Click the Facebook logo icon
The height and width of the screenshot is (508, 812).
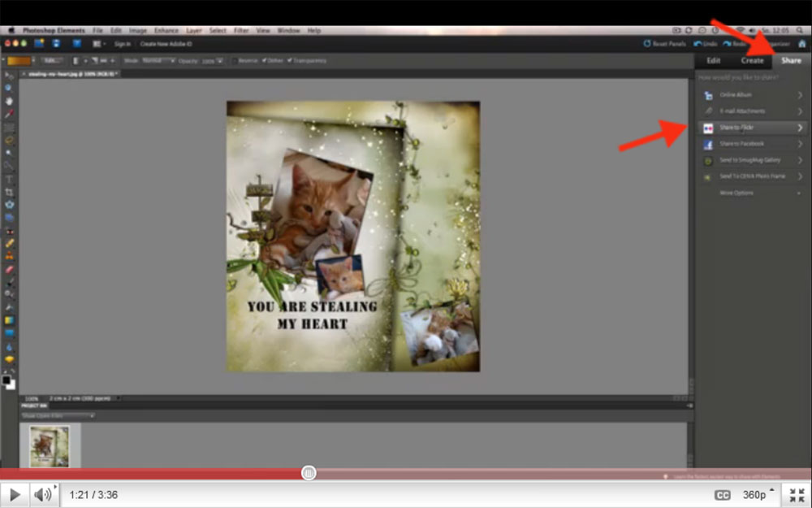[708, 145]
